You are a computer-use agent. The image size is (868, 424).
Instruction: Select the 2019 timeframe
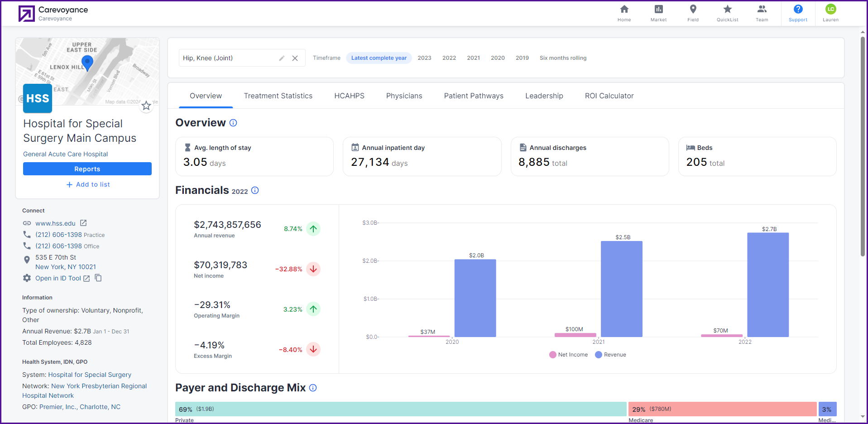click(522, 58)
